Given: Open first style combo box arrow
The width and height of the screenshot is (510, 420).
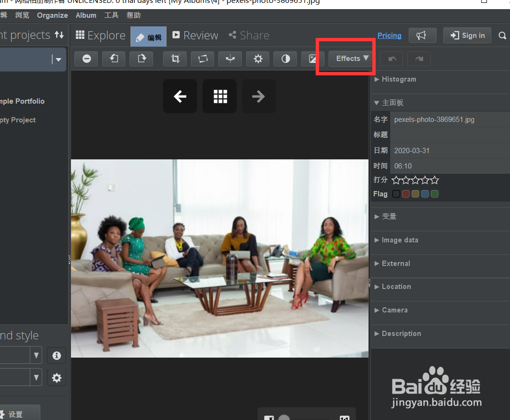Looking at the screenshot, I should (36, 355).
